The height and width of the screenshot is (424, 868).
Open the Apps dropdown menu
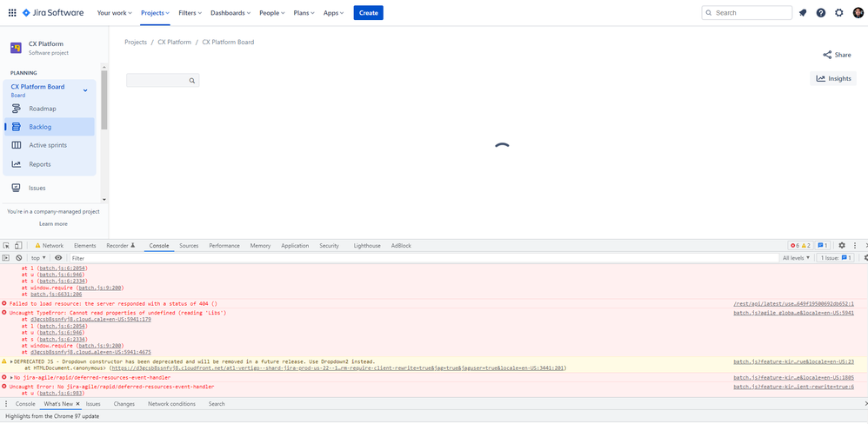[333, 13]
